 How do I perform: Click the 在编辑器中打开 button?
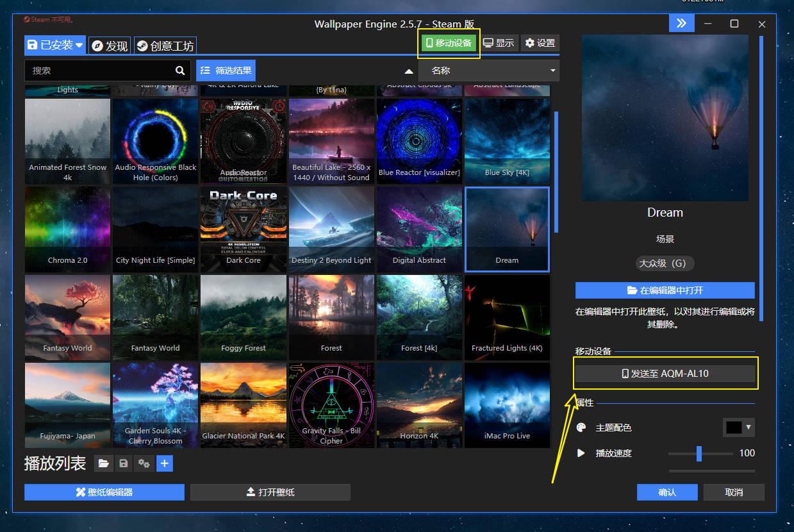665,290
